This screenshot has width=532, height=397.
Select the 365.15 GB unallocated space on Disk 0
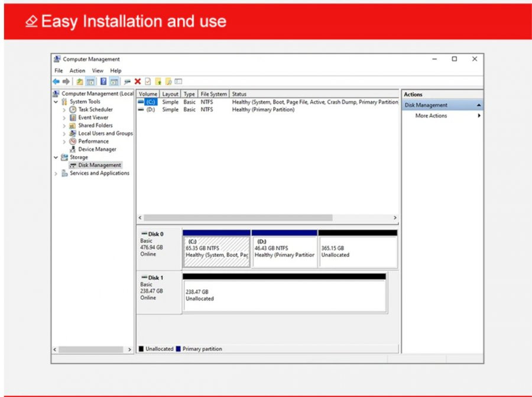coord(358,251)
